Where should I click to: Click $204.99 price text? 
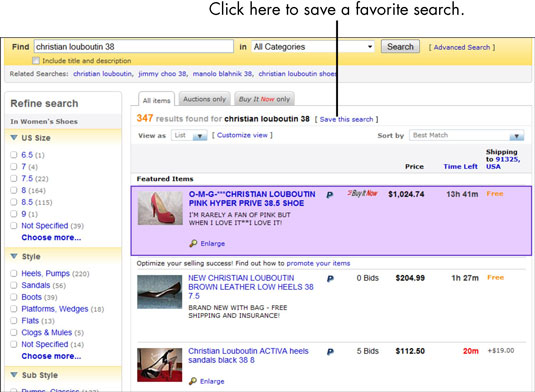coord(410,278)
